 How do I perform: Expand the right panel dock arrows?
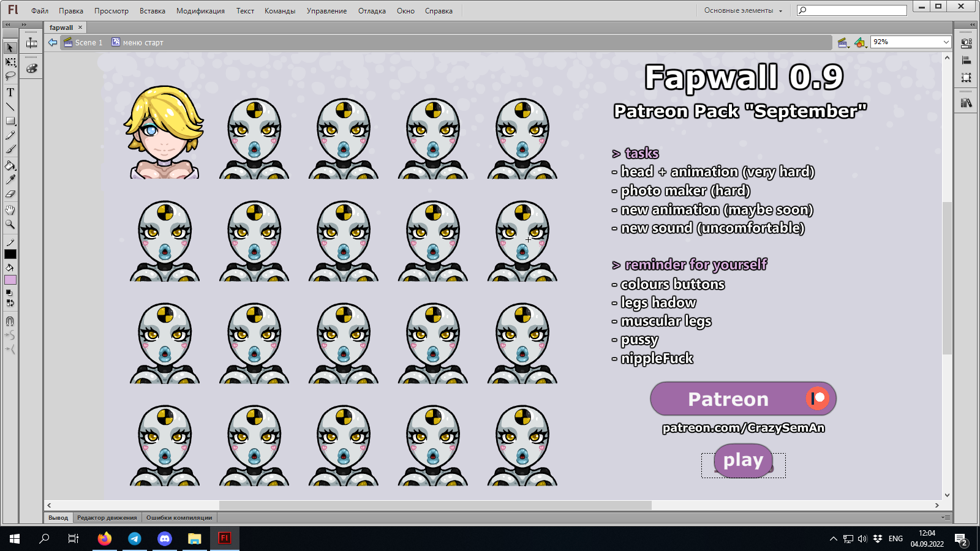pos(973,24)
